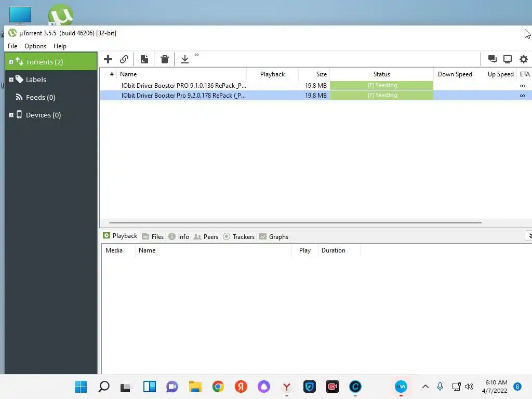Click the Add Torrent plus icon
This screenshot has height=399, width=532.
[108, 59]
